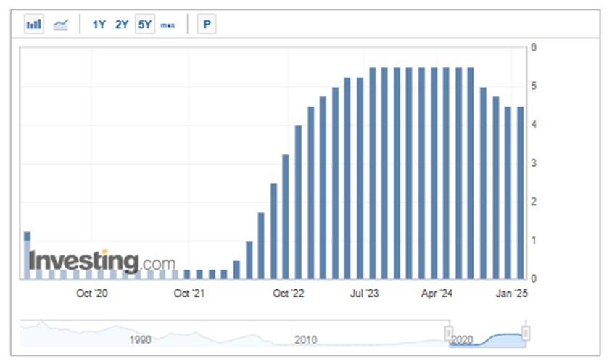612x364 pixels.
Task: Click the y-axis value 5
Action: click(534, 86)
